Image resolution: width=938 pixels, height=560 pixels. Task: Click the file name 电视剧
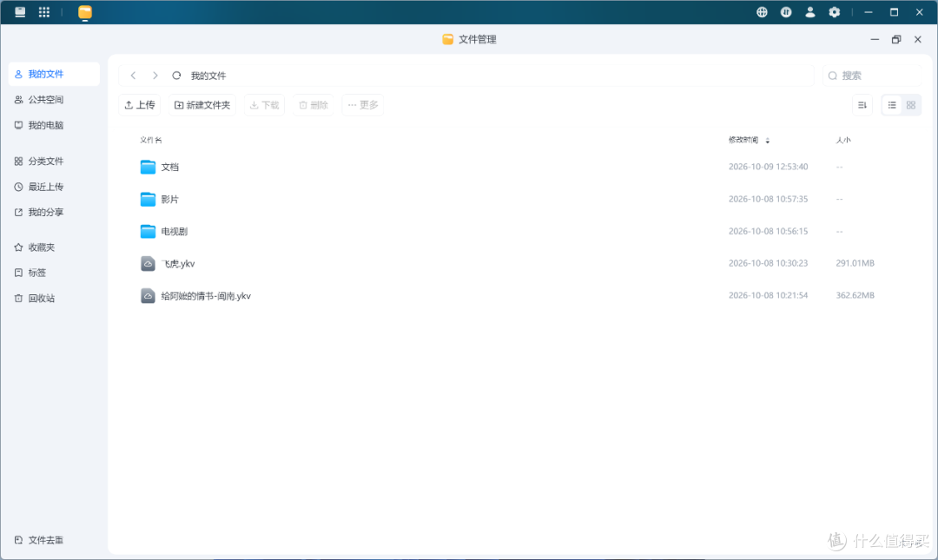coord(174,232)
